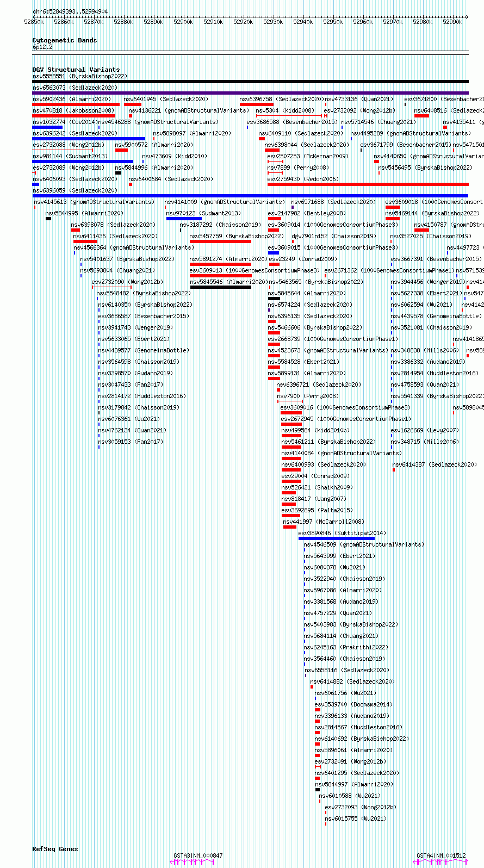Image resolution: width=484 pixels, height=868 pixels.
Task: Click esv2732092 (Wong2012b) label
Action: [x=359, y=111]
